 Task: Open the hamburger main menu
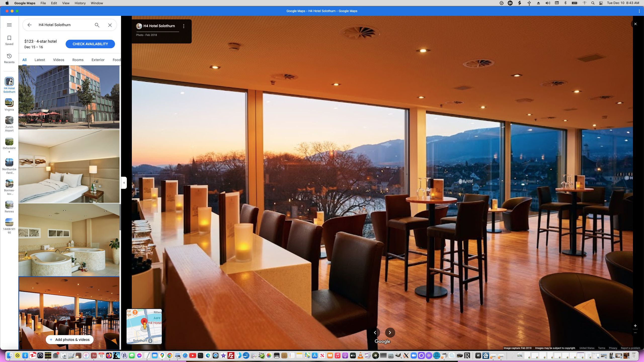(9, 25)
